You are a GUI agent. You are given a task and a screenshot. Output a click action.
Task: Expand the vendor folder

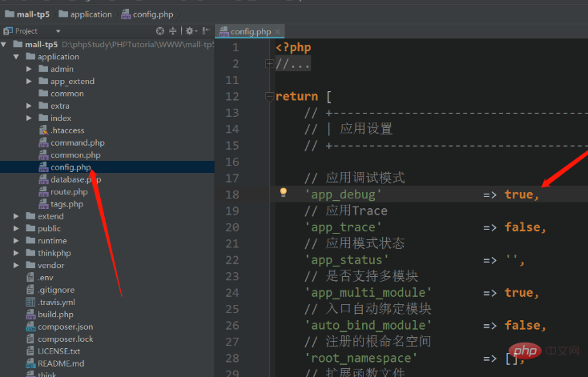[18, 265]
